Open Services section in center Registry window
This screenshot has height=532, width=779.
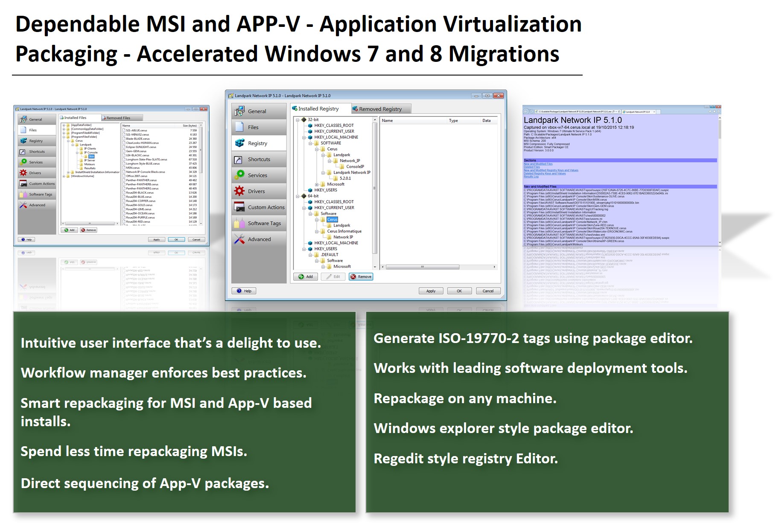pos(259,175)
